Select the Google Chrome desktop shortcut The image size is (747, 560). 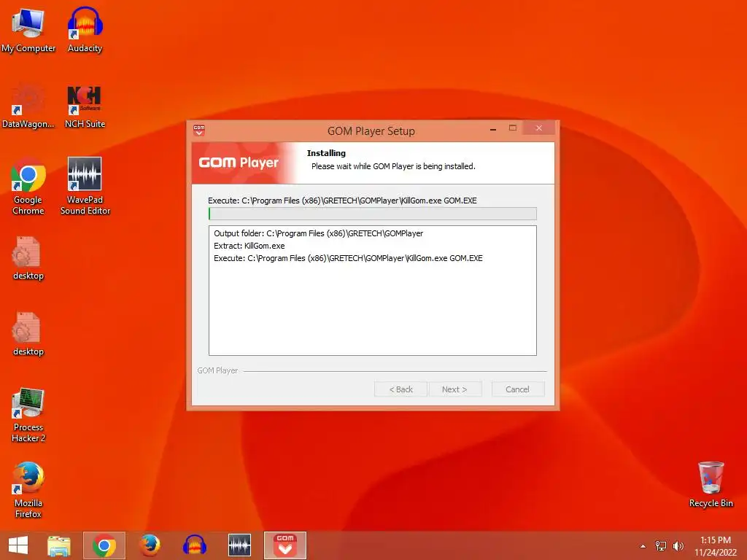click(x=28, y=187)
